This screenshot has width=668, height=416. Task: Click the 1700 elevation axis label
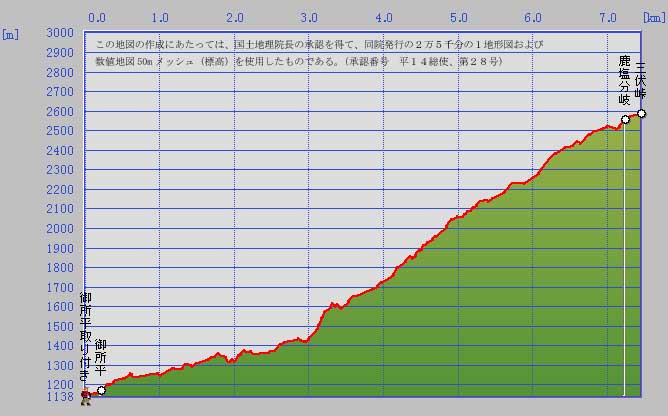pos(60,288)
